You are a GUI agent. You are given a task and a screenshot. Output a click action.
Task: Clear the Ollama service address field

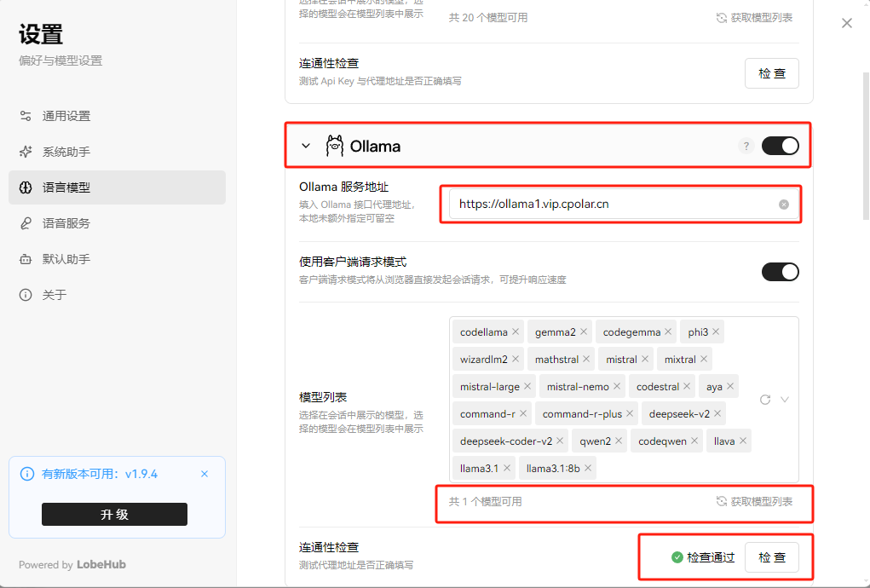point(783,205)
